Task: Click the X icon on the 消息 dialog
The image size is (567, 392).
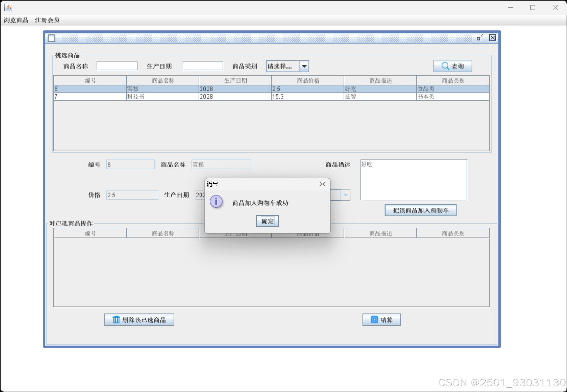Action: (322, 184)
